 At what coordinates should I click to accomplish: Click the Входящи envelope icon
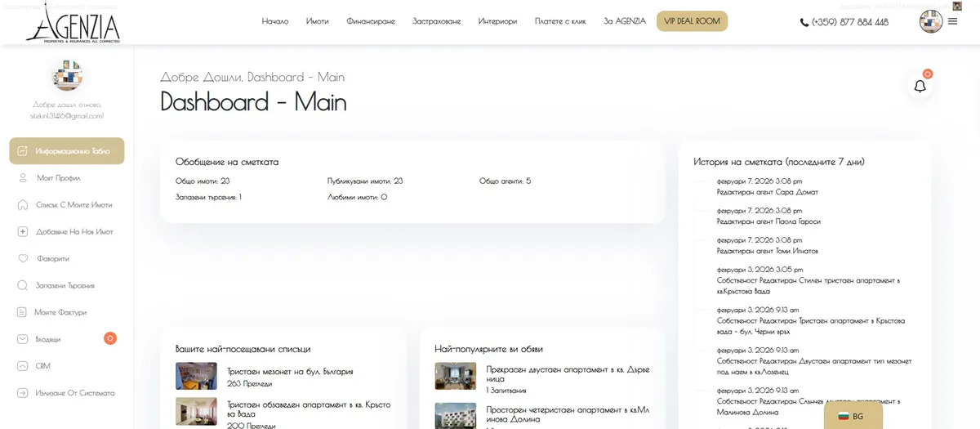pos(22,339)
